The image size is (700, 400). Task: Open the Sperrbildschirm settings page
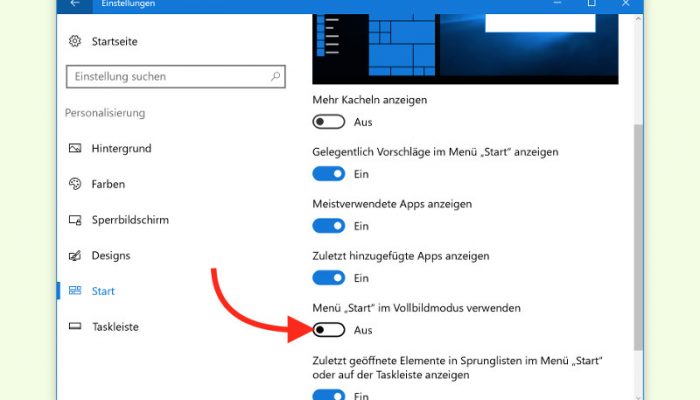tap(130, 220)
